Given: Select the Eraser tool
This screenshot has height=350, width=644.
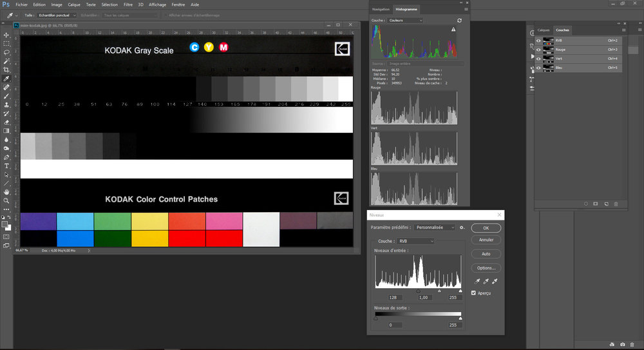Looking at the screenshot, I should (6, 122).
